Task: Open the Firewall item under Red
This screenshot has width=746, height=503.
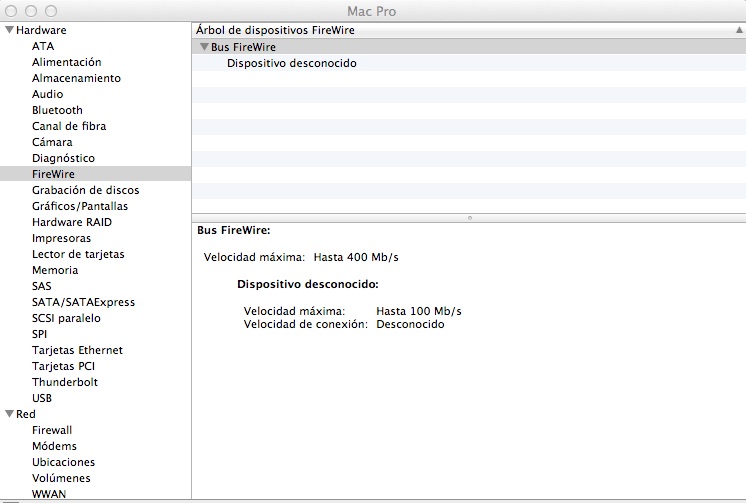Action: coord(52,430)
